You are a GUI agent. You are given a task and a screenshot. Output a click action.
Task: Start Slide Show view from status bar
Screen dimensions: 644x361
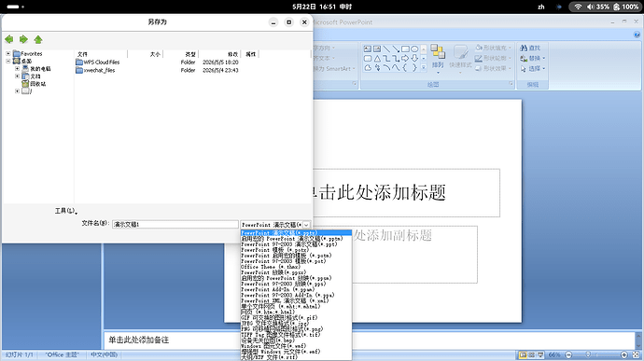tap(540, 354)
